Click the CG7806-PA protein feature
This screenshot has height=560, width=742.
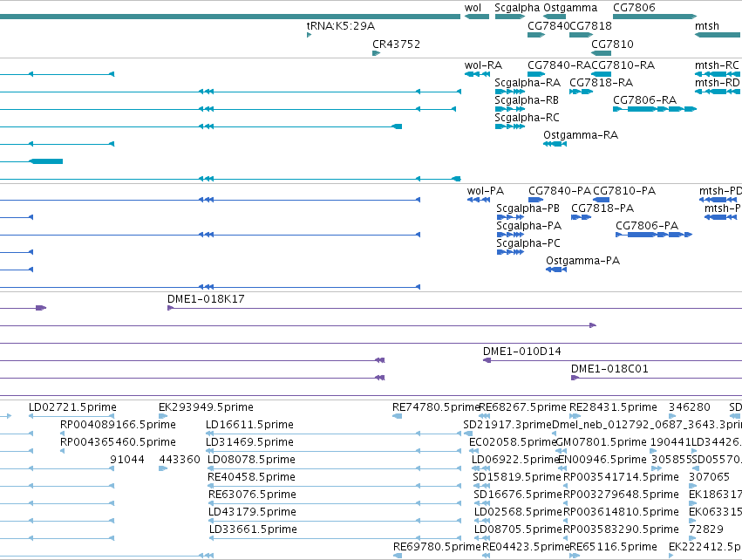click(x=654, y=235)
